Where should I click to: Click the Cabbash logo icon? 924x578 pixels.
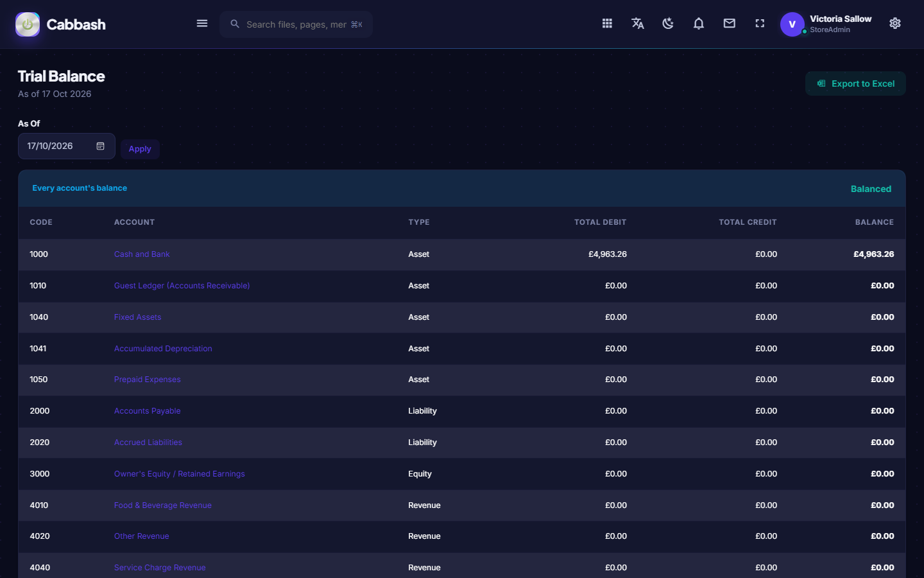28,24
